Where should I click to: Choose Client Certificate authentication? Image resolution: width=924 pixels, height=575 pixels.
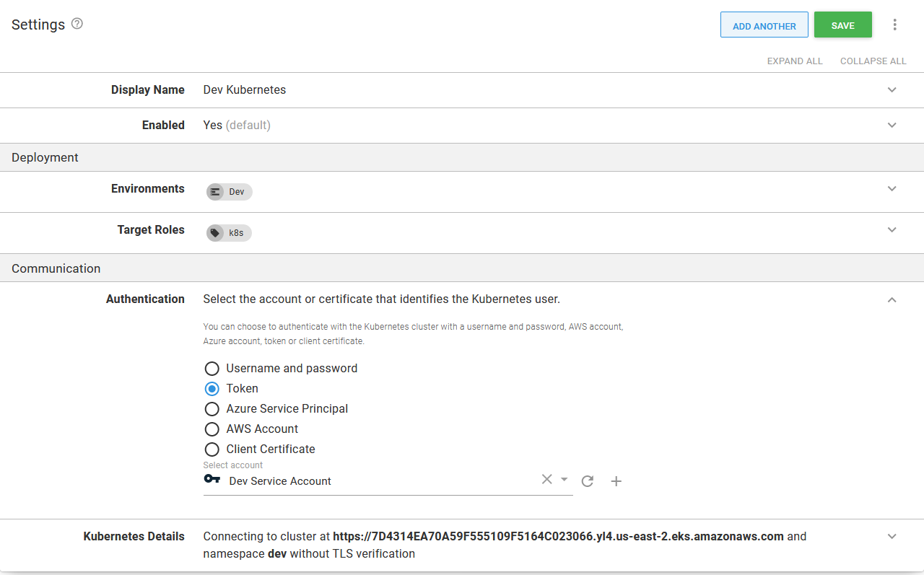pos(212,449)
